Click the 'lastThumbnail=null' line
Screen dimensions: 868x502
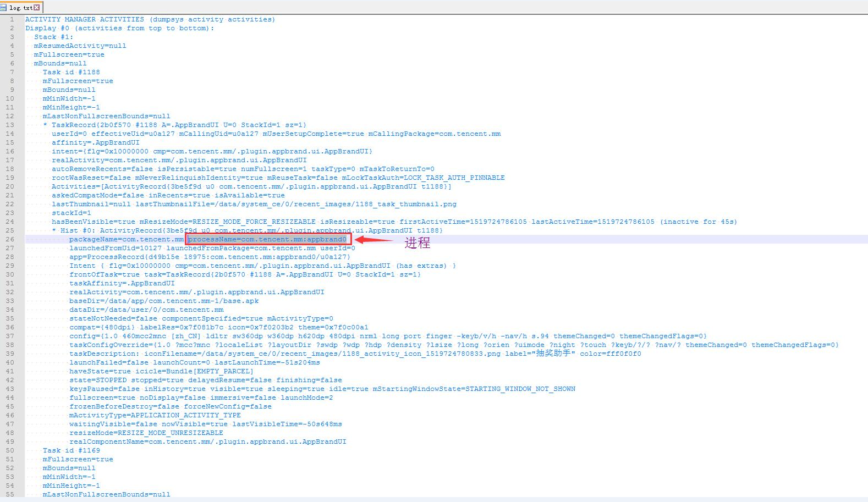coord(254,204)
